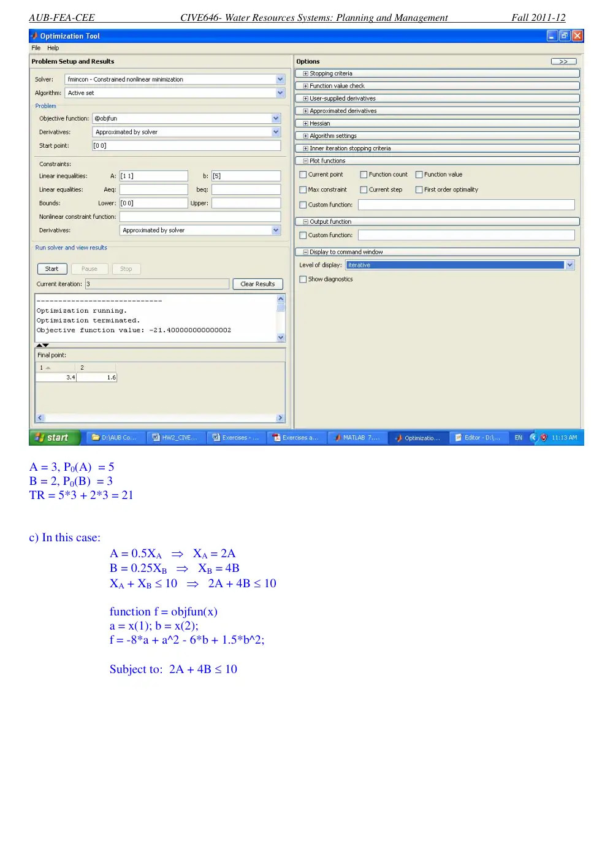Click the panel collapse arrows above Final point
Viewport: 613px width, 868px height.
click(x=42, y=345)
